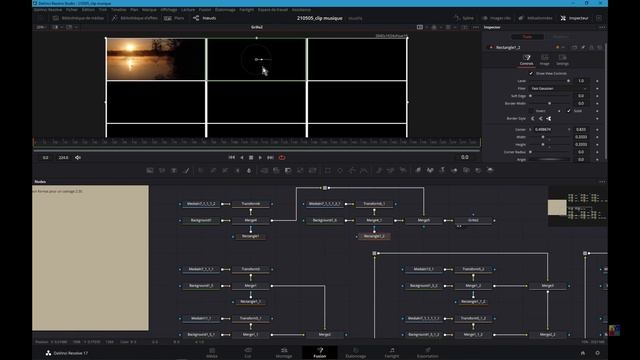Open viewer options menu (three dots)
Screen dimensions: 640x360
click(476, 27)
